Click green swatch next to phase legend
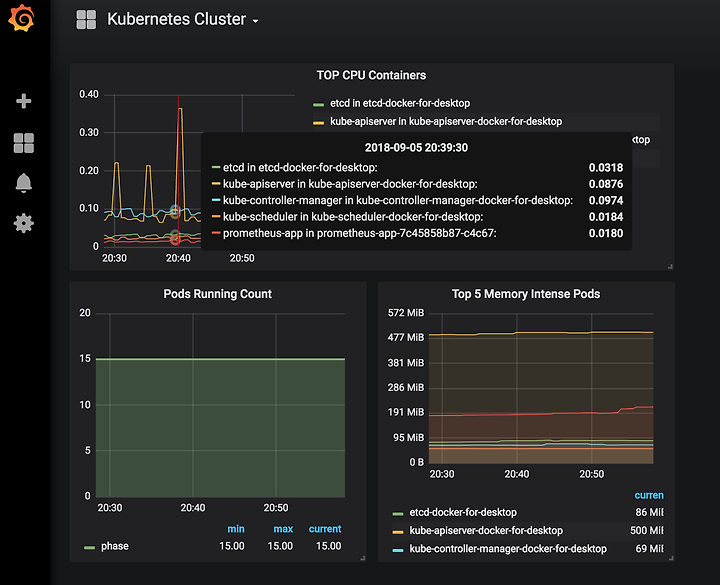Image resolution: width=720 pixels, height=585 pixels. (x=89, y=547)
